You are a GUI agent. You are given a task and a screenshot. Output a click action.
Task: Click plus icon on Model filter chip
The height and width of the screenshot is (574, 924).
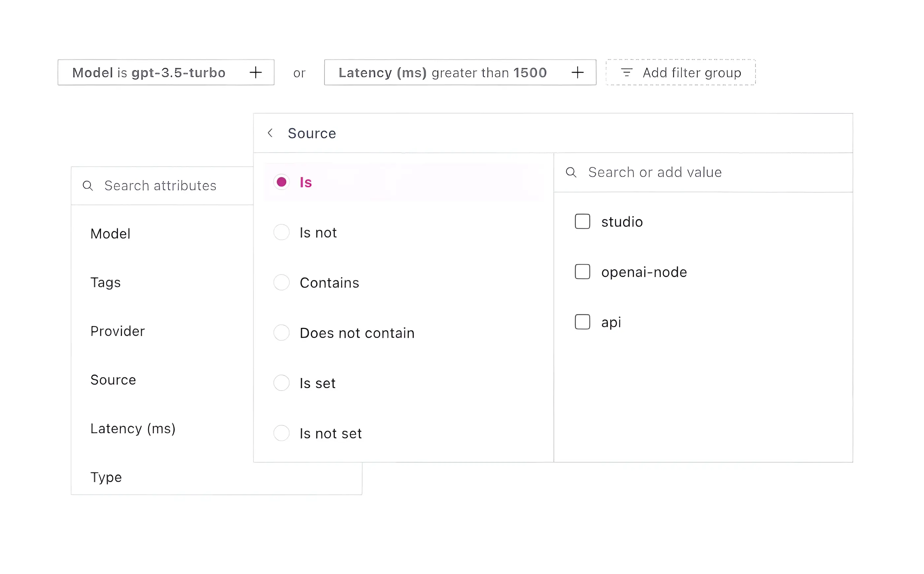pyautogui.click(x=256, y=72)
